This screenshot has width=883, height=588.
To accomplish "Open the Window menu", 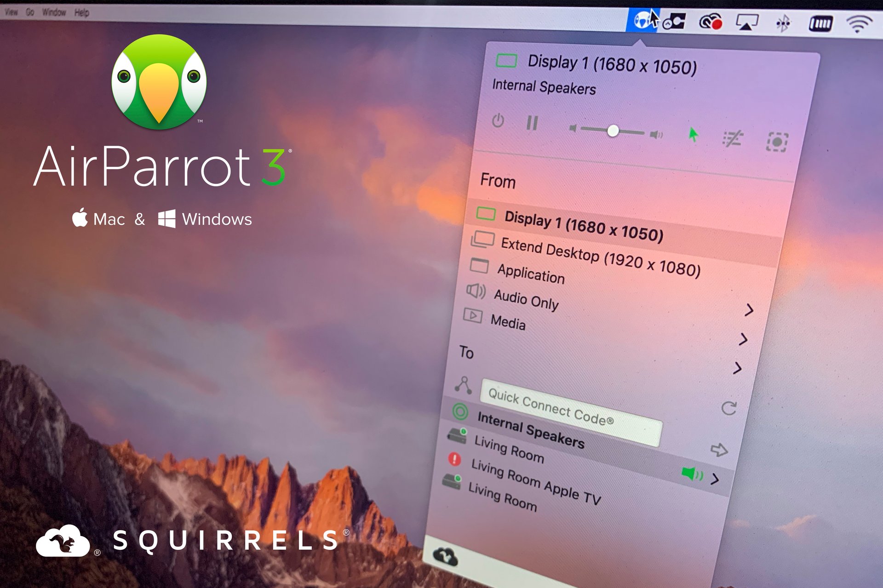I will point(54,12).
